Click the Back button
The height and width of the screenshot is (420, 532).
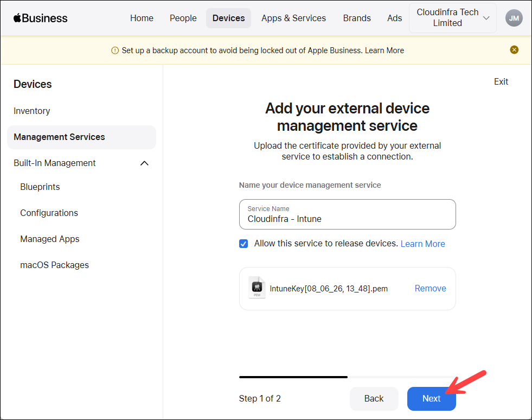click(374, 399)
